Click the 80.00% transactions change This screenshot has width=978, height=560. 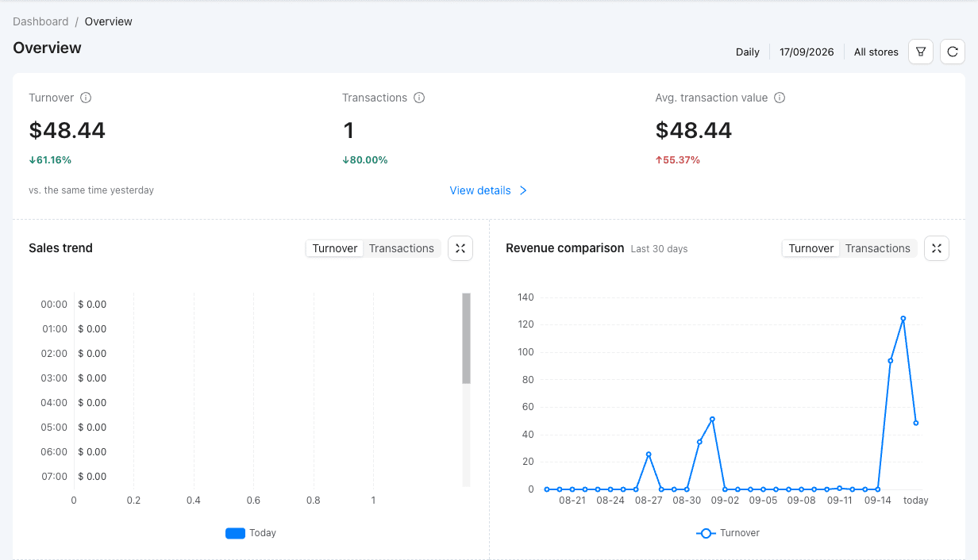tap(365, 159)
